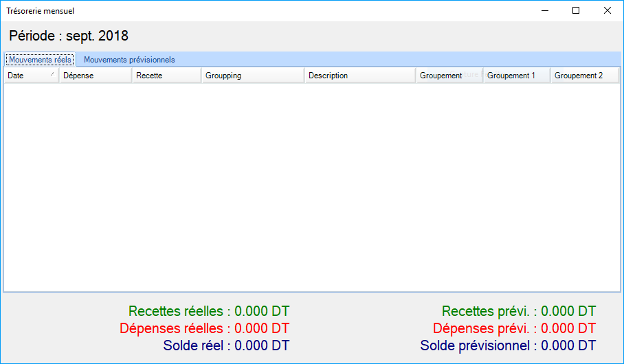Switch to the Mouvements réels tab
This screenshot has height=364, width=624.
pos(40,60)
